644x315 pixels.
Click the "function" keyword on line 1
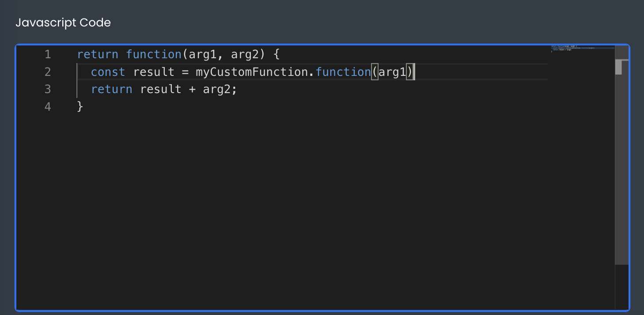(154, 55)
